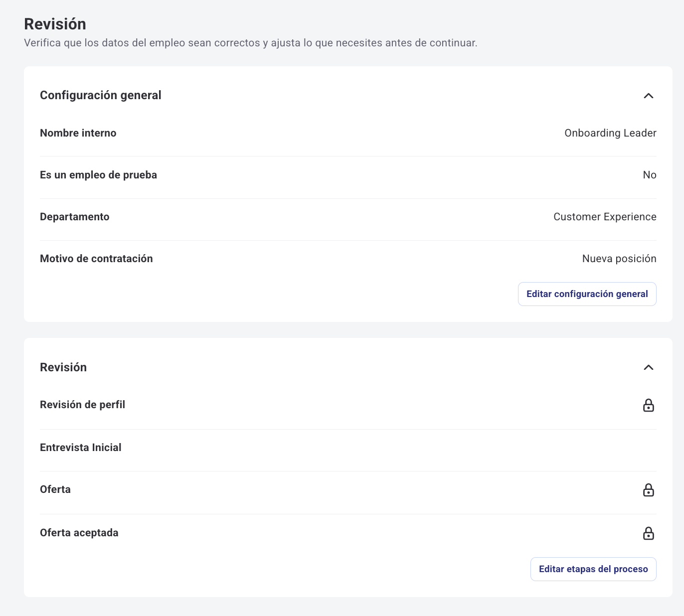Screen dimensions: 684x616
Task: Select the Nueva posición value
Action: point(619,259)
